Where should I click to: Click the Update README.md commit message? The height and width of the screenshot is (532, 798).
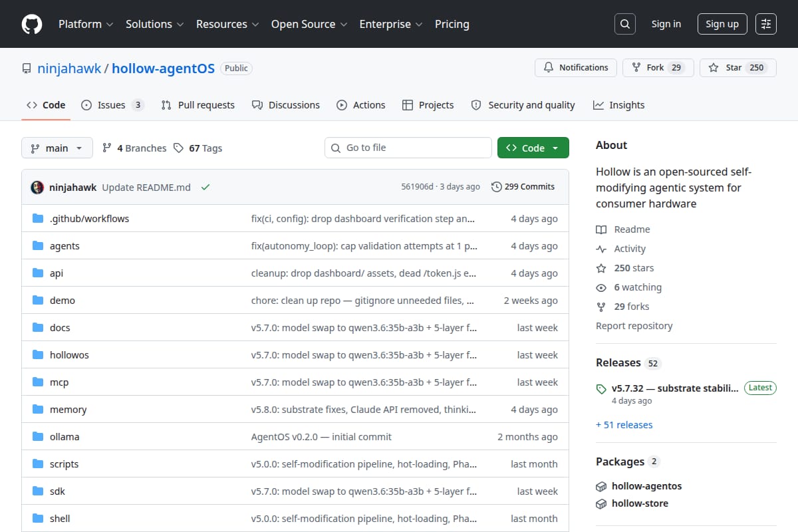coord(146,188)
